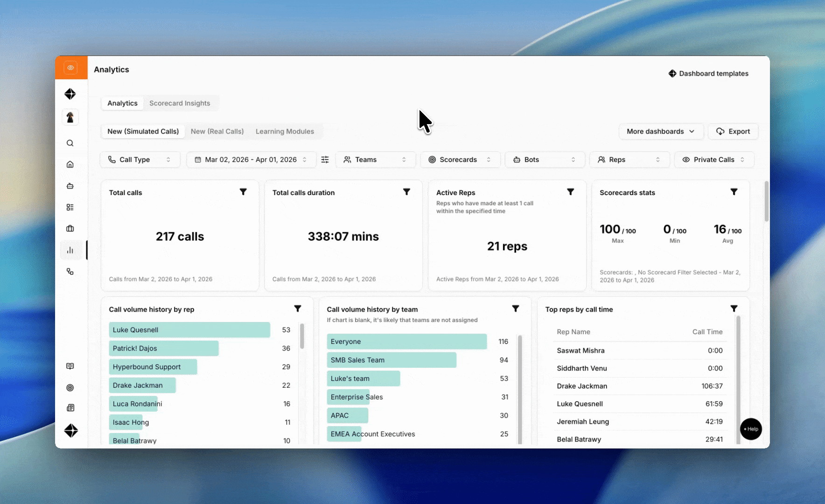Open search from the sidebar magnifier icon

pos(70,143)
